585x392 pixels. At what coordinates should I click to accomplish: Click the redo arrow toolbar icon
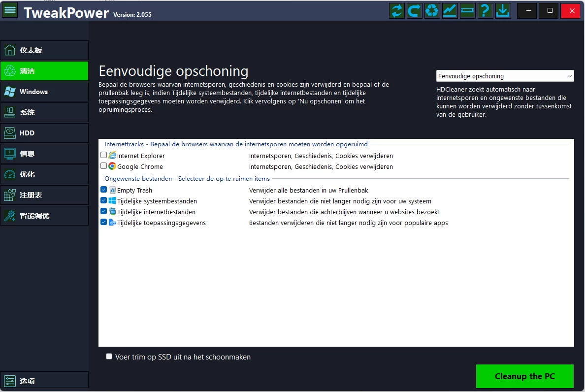[x=414, y=10]
